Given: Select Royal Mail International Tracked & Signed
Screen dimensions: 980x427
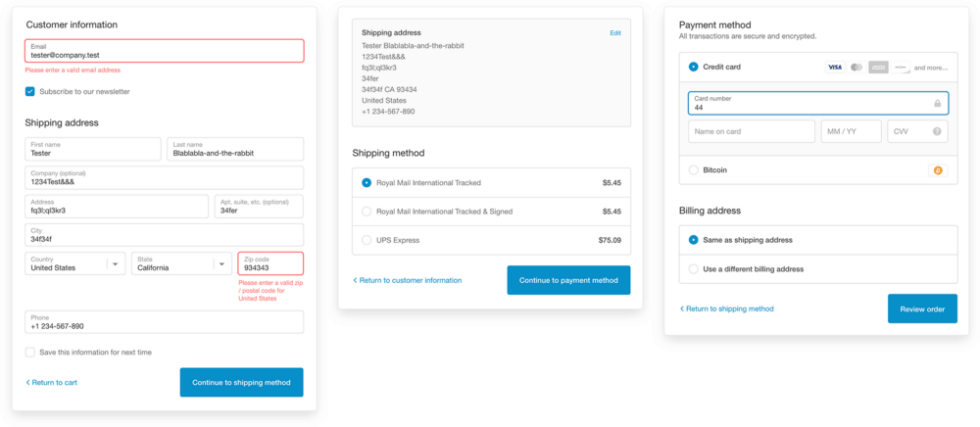Looking at the screenshot, I should click(491, 212).
